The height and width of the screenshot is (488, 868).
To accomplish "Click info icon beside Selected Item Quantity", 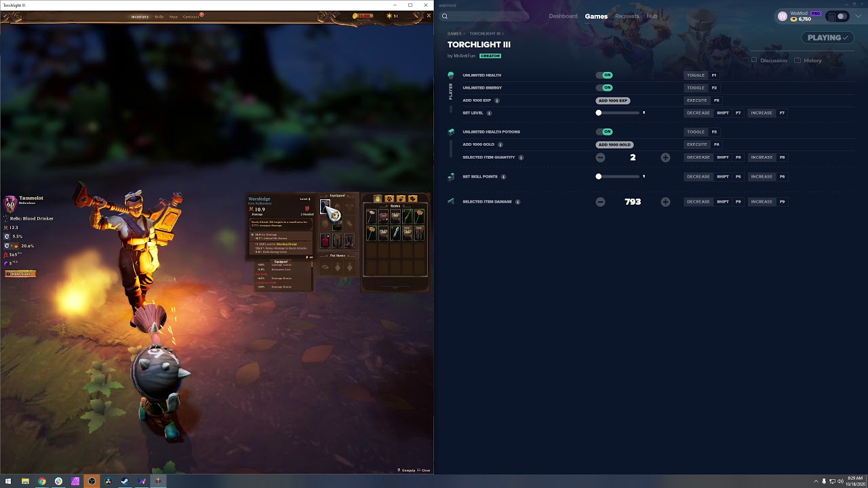I will coord(521,157).
